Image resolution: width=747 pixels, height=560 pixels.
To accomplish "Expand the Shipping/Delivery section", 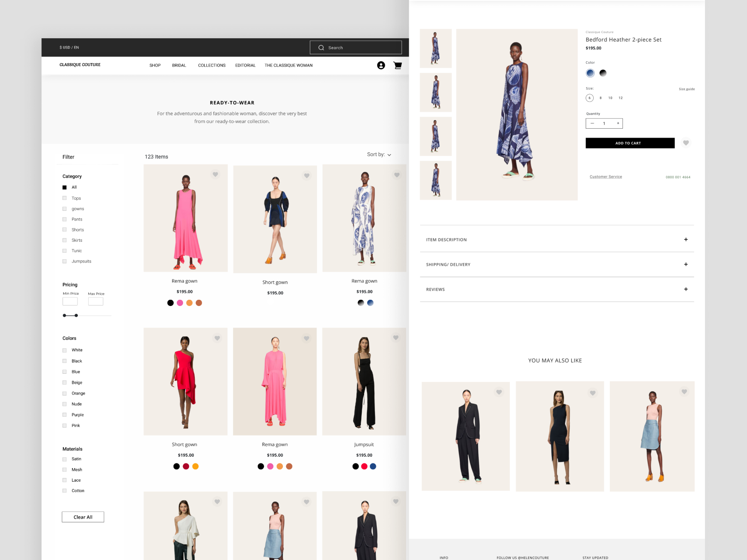I will 557,264.
